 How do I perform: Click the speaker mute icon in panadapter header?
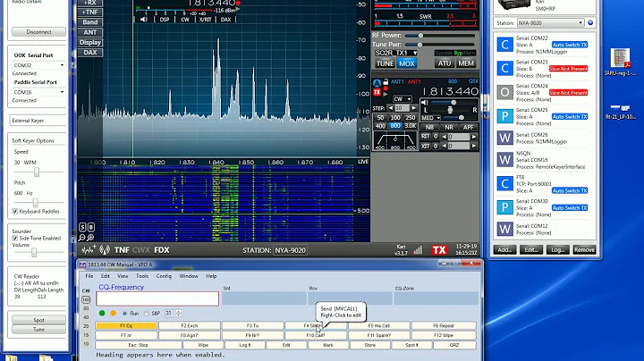tap(143, 20)
